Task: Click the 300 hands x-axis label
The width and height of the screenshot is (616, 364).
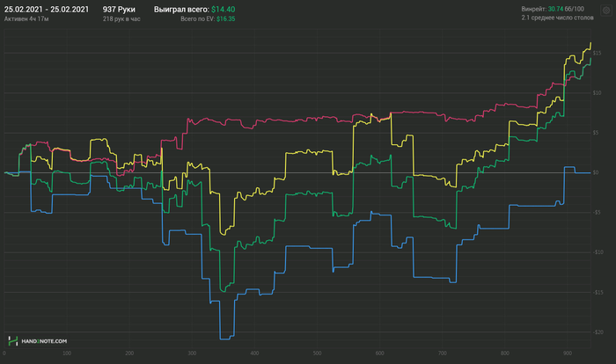Action: [x=192, y=353]
